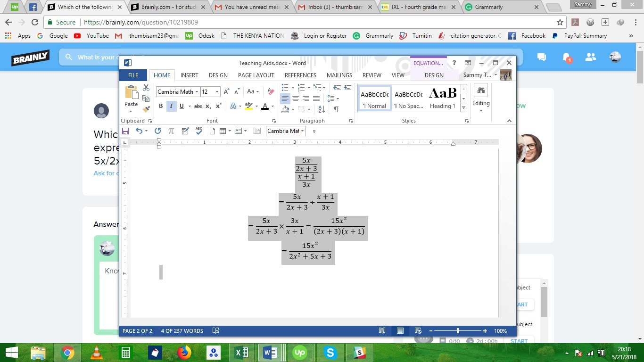Create new blank document icon
The image size is (644, 362).
coord(213,131)
